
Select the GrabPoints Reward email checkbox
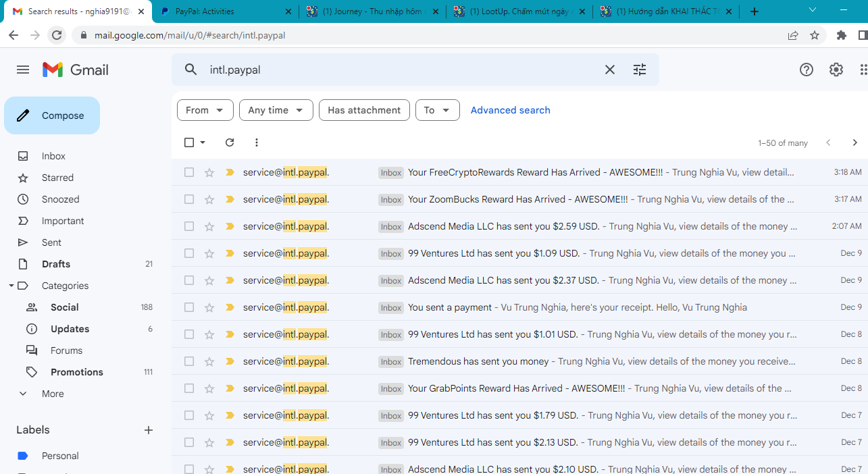pos(189,388)
